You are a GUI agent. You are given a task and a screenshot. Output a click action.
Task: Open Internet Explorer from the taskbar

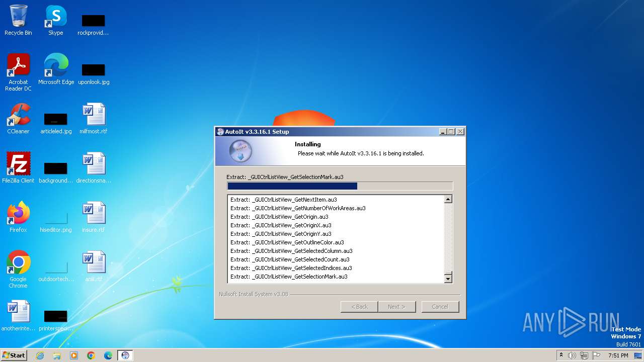[40, 355]
